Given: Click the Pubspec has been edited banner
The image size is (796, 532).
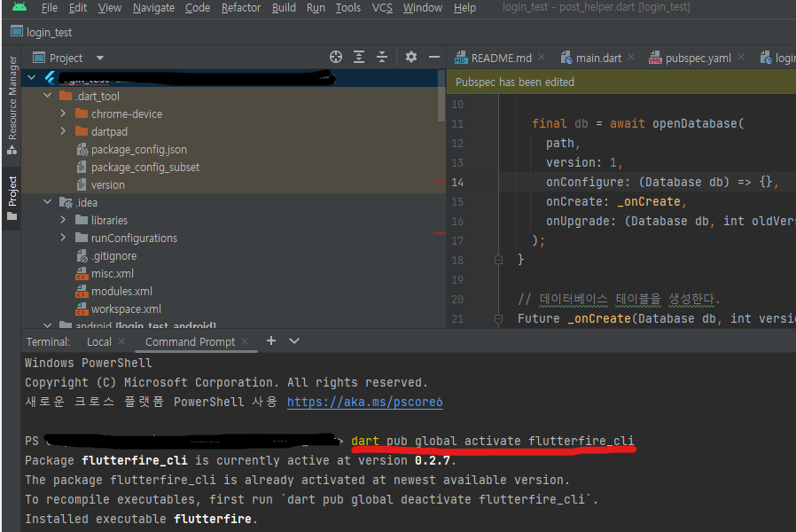Looking at the screenshot, I should click(x=620, y=82).
